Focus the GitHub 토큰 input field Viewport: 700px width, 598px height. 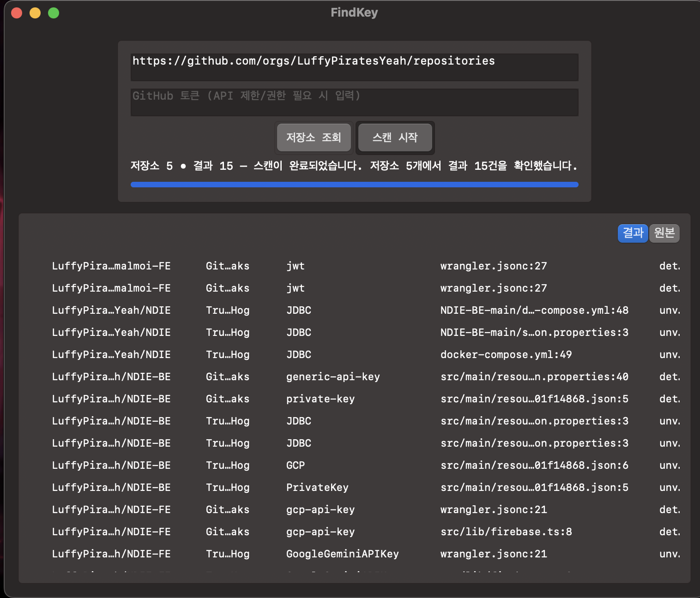[x=354, y=102]
